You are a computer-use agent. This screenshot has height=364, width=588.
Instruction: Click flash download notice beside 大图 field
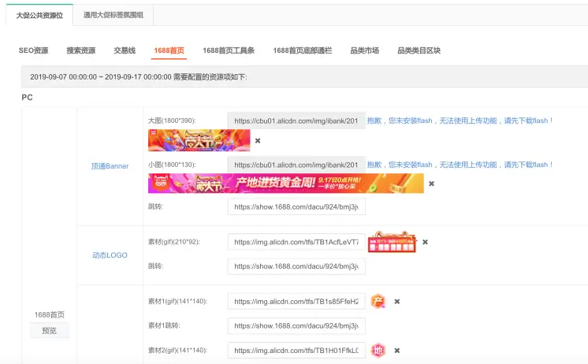point(460,121)
